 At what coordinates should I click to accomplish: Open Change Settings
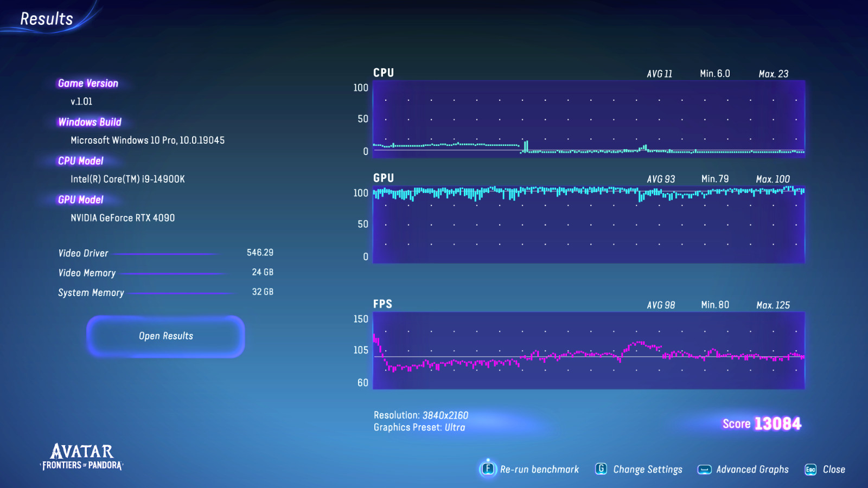pos(648,470)
